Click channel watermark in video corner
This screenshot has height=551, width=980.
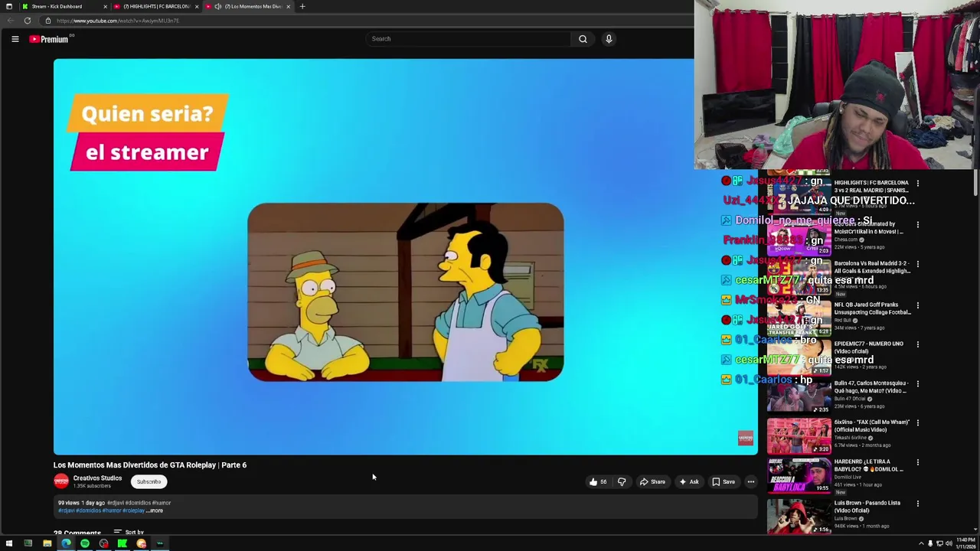point(745,438)
